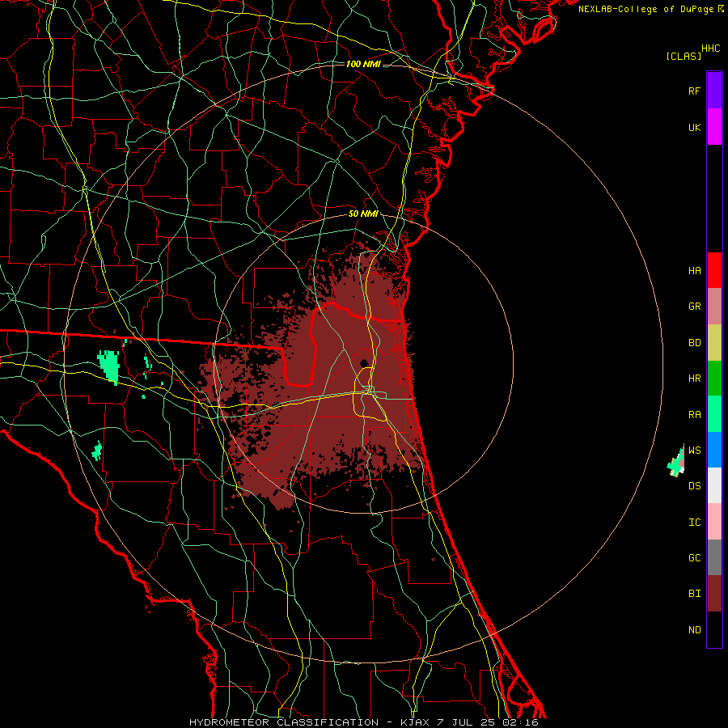Click the RF purple legend swatch
The width and height of the screenshot is (728, 728).
(714, 91)
